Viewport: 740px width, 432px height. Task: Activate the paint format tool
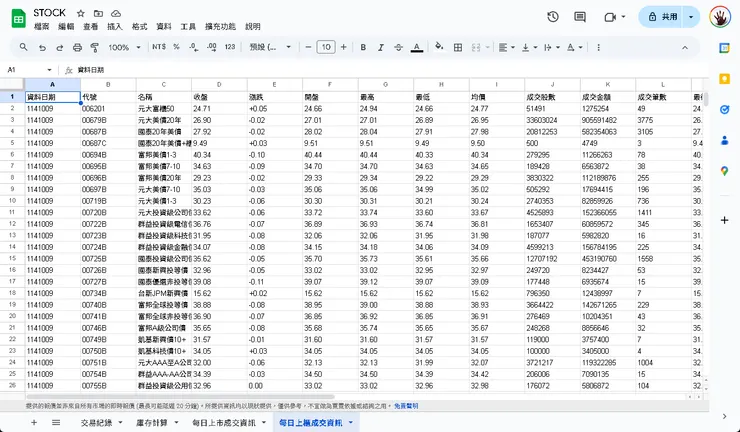(95, 47)
